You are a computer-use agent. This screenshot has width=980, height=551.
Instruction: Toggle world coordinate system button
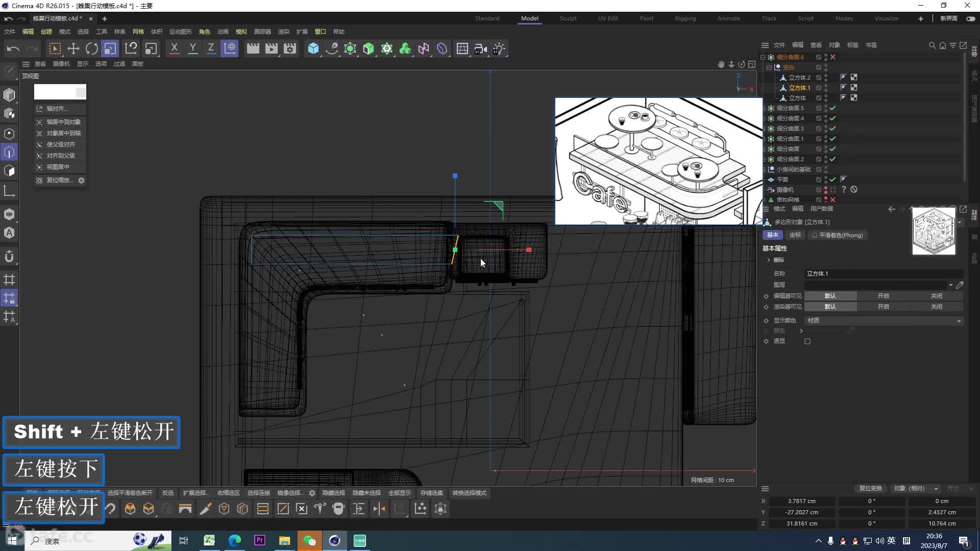click(x=230, y=48)
